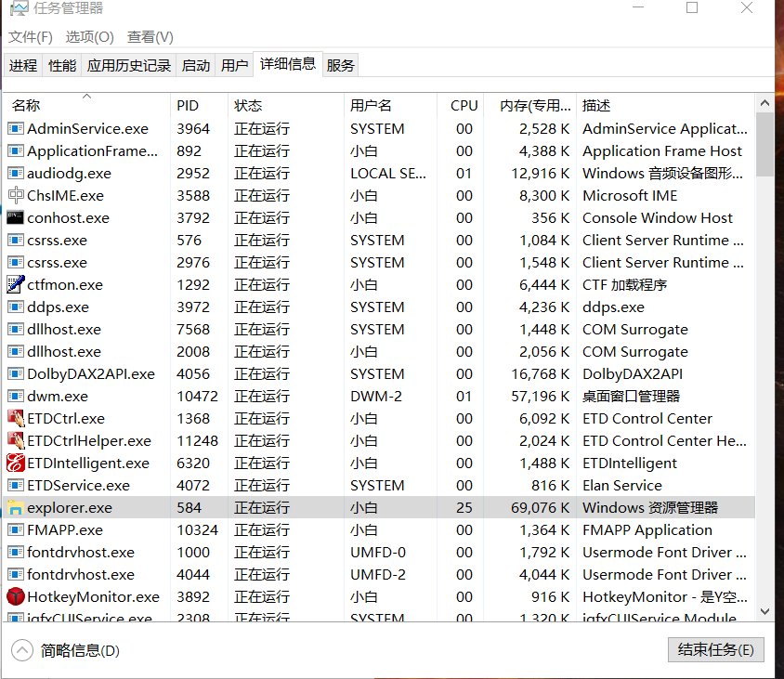This screenshot has width=784, height=679.
Task: Click the ETDCtrlHelper.exe icon
Action: click(x=16, y=441)
